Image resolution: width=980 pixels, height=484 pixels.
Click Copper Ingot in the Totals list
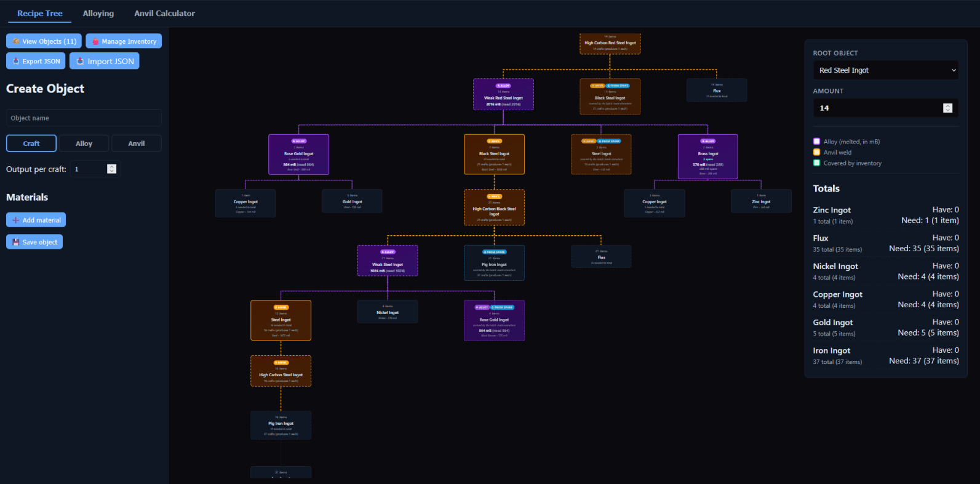tap(838, 294)
